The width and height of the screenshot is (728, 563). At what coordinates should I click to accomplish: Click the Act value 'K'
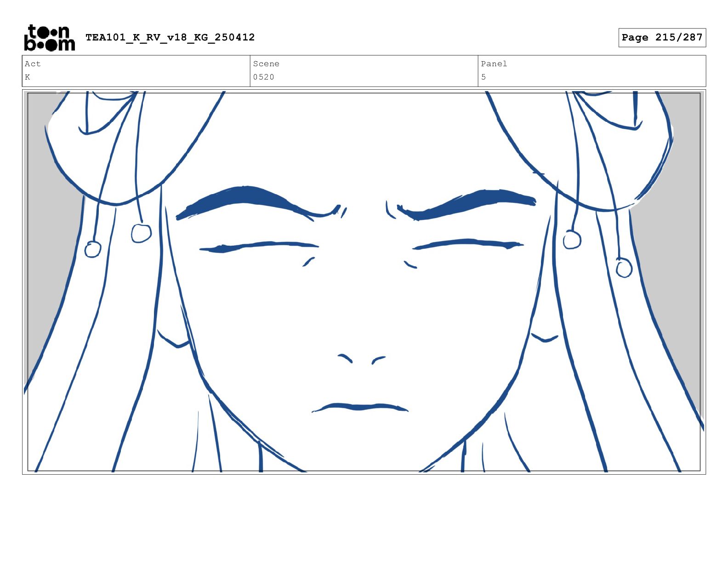[28, 77]
